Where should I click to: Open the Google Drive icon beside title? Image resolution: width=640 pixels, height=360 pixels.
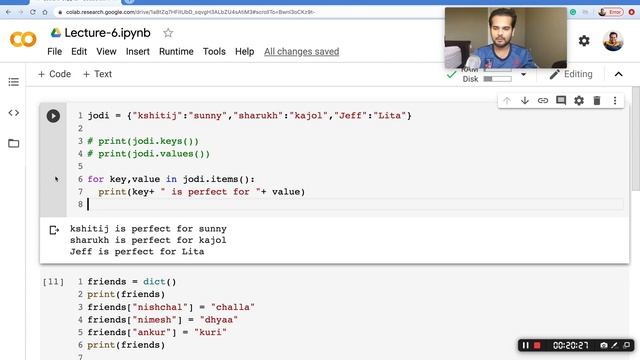point(56,33)
